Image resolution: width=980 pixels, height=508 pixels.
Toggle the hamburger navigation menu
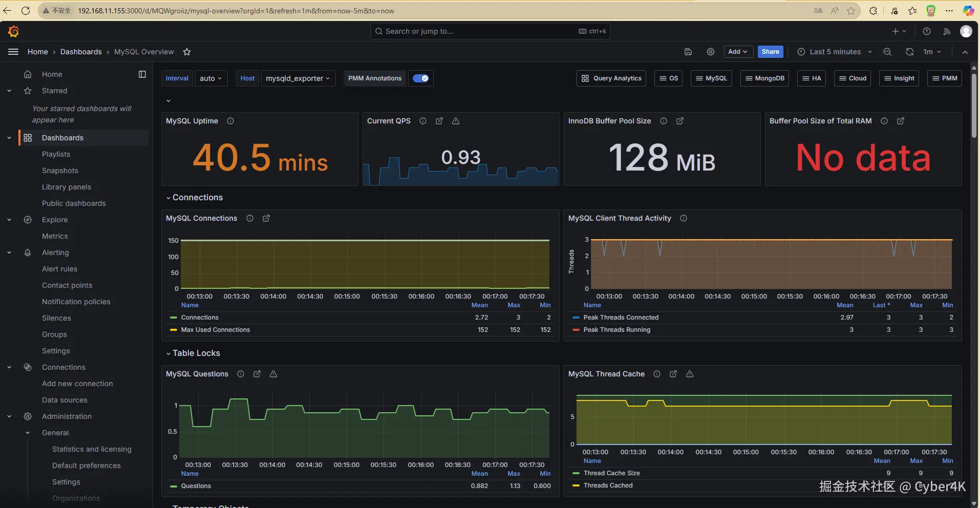click(13, 52)
